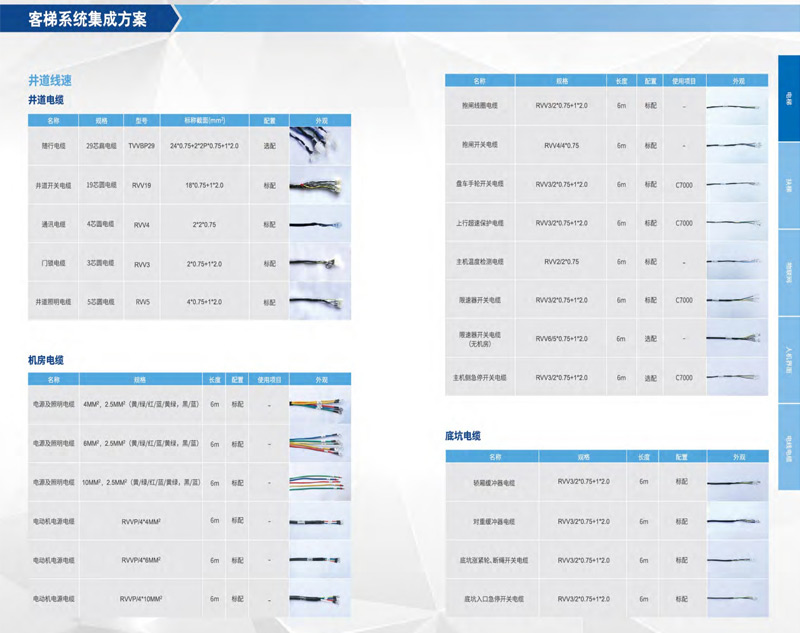
Task: Click RVVP/4*10MM² specification cell
Action: pyautogui.click(x=140, y=598)
